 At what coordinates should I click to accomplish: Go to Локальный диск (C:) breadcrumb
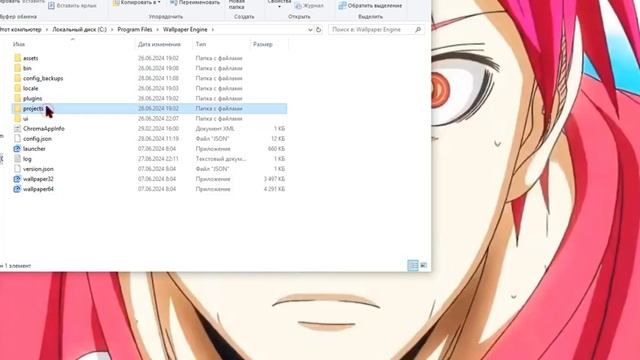(79, 30)
